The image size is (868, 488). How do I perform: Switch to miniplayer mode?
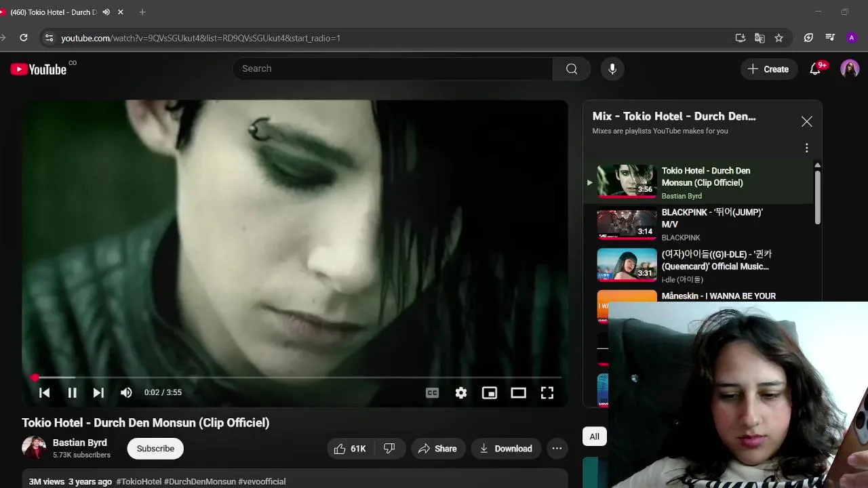[x=490, y=392]
